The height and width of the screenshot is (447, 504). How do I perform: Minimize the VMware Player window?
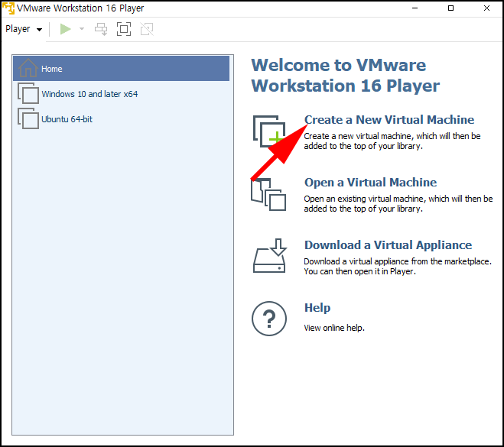tap(415, 8)
